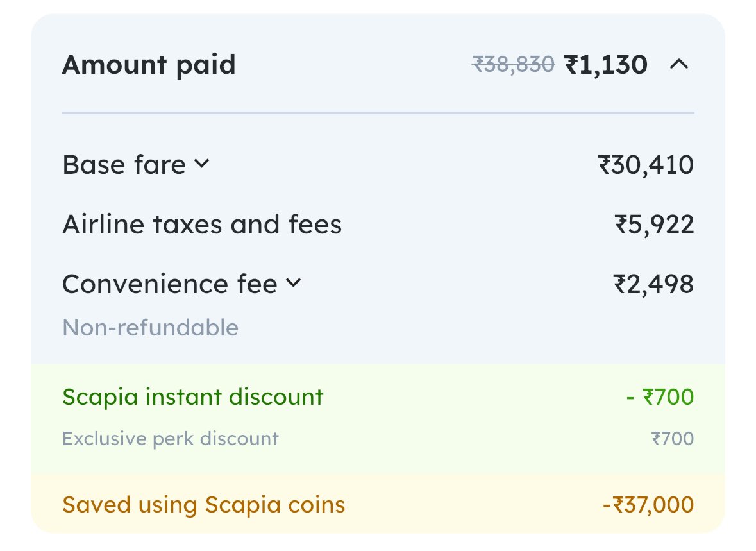Tap the Base fare label
The width and height of the screenshot is (756, 551).
124,165
